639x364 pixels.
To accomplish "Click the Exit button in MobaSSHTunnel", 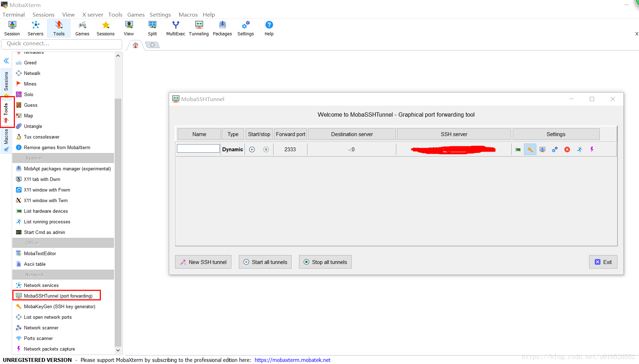I will coord(603,262).
